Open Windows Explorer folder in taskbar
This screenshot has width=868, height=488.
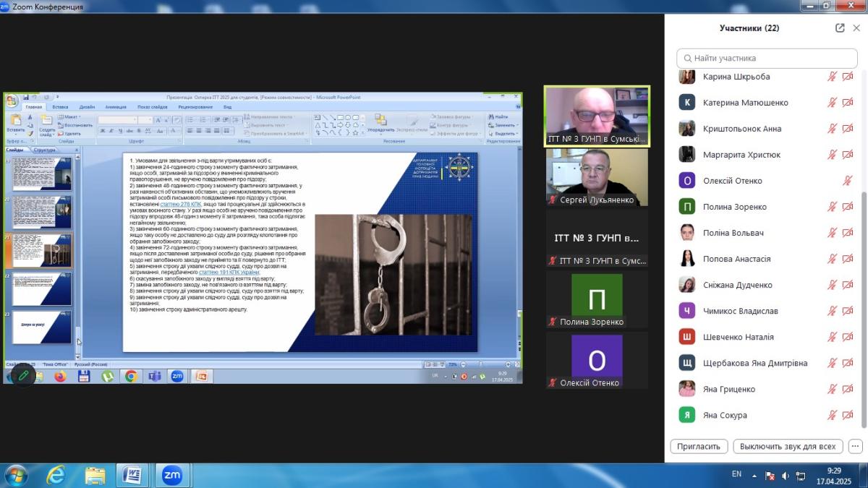click(95, 475)
